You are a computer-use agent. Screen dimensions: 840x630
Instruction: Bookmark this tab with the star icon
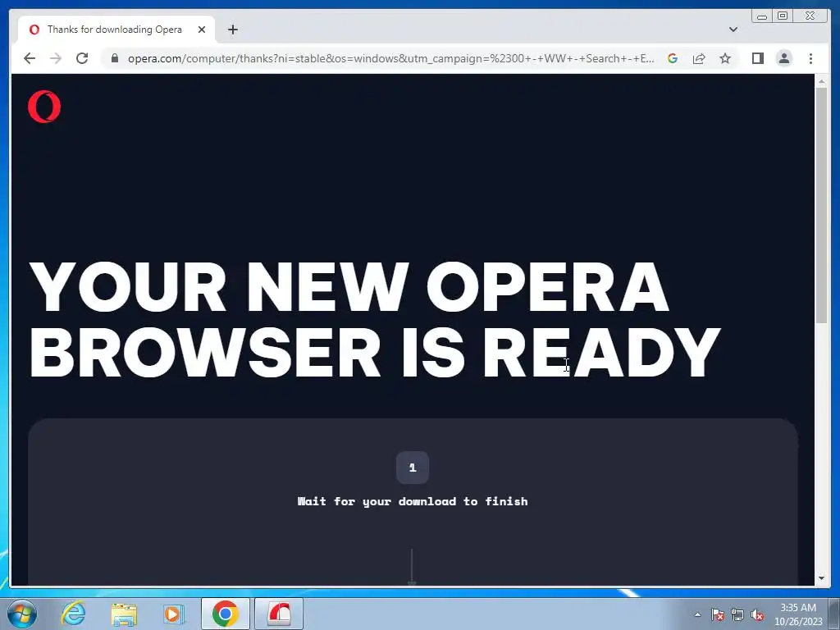pos(725,58)
